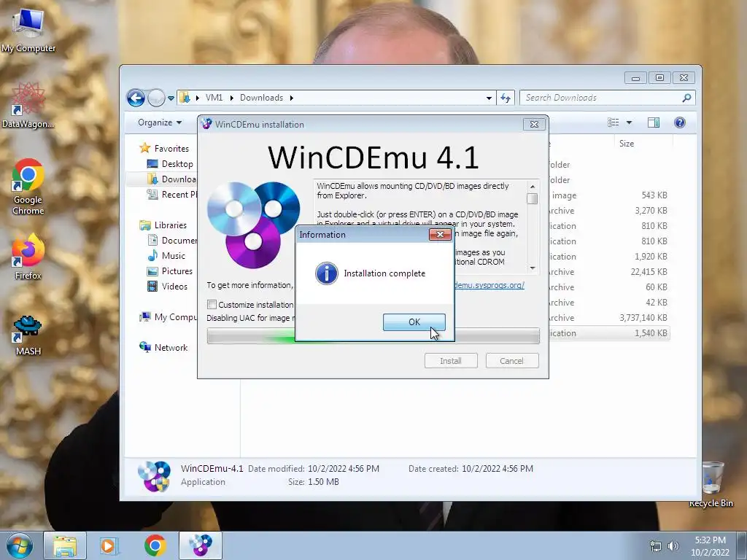Select the file row sized 1,540 KB
This screenshot has height=560, width=747.
click(x=609, y=333)
